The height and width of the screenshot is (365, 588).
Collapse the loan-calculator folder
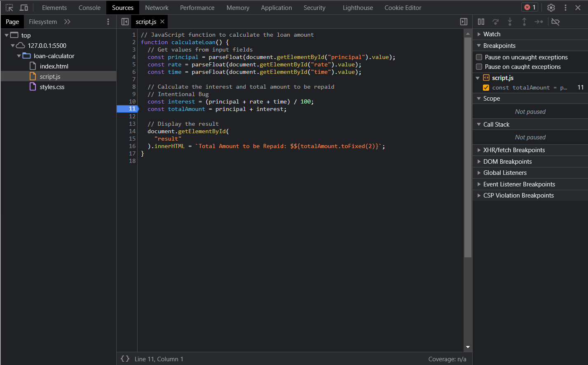pos(19,56)
